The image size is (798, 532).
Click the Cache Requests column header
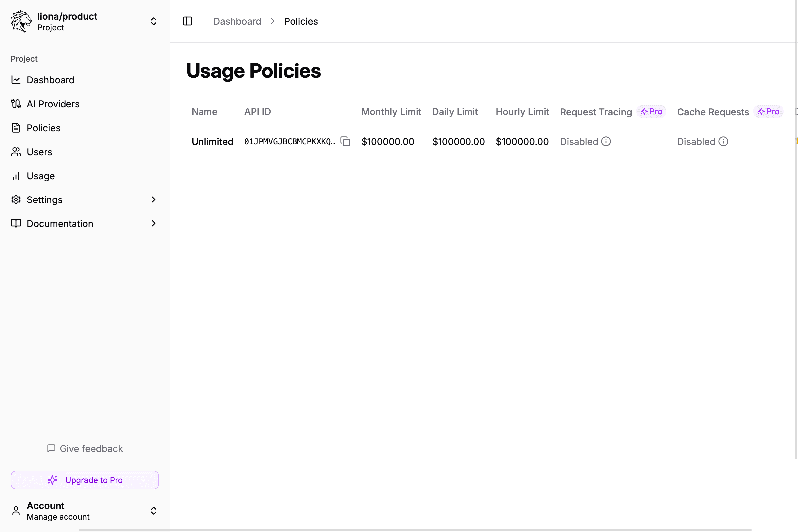coord(713,112)
